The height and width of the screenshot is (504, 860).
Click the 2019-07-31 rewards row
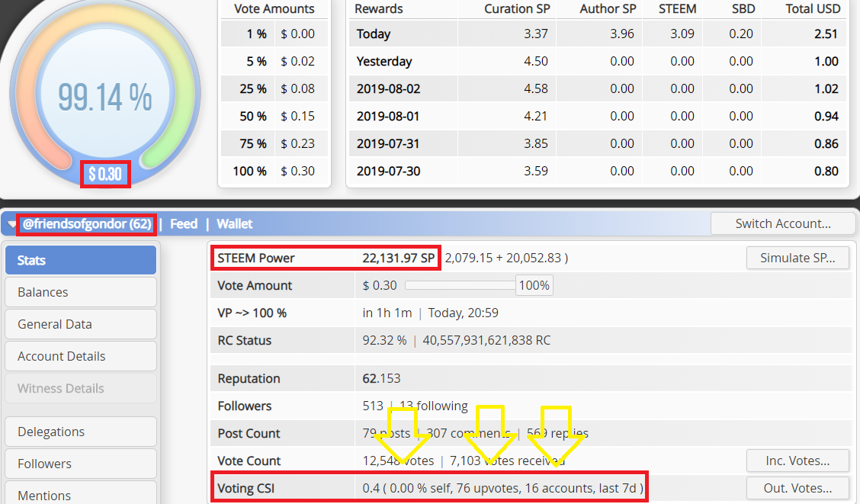[x=597, y=143]
